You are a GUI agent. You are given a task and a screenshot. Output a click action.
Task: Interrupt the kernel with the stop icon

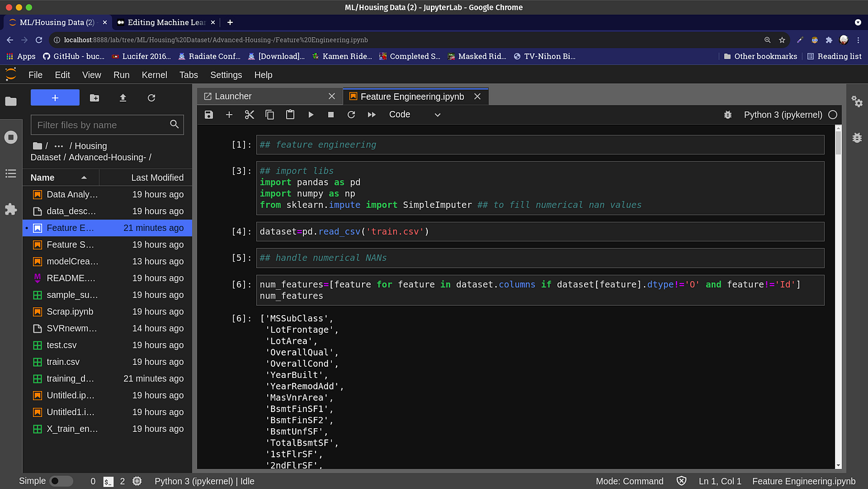tap(331, 115)
